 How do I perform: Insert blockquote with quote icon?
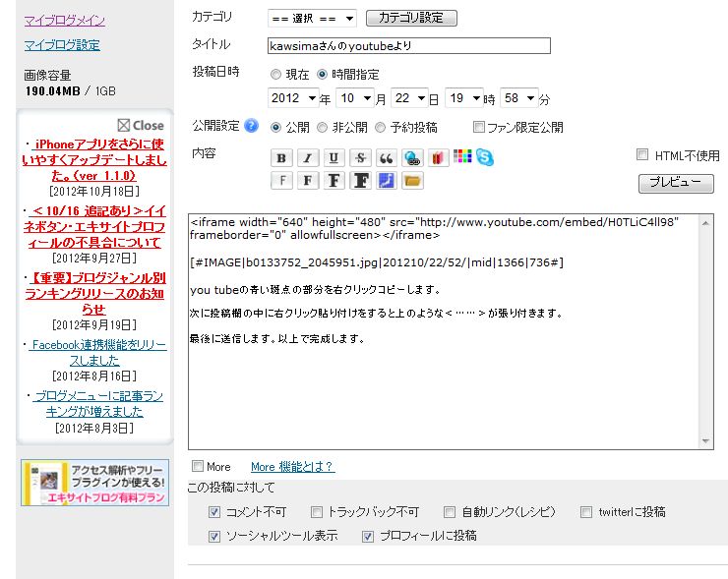click(387, 158)
